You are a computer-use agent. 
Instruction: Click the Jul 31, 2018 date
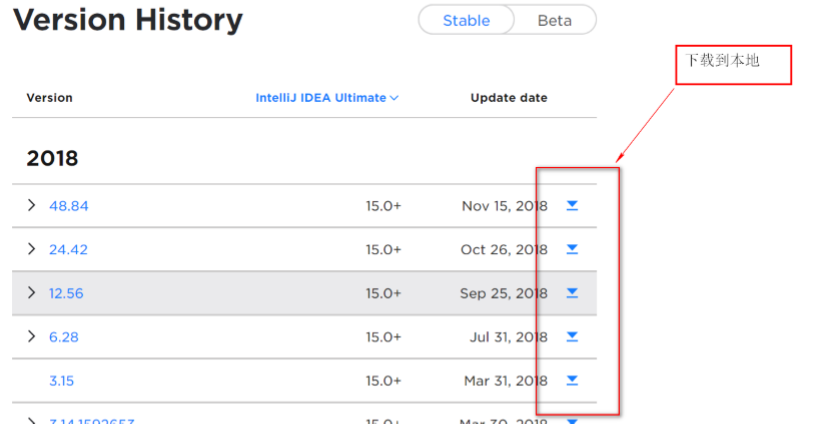click(508, 337)
